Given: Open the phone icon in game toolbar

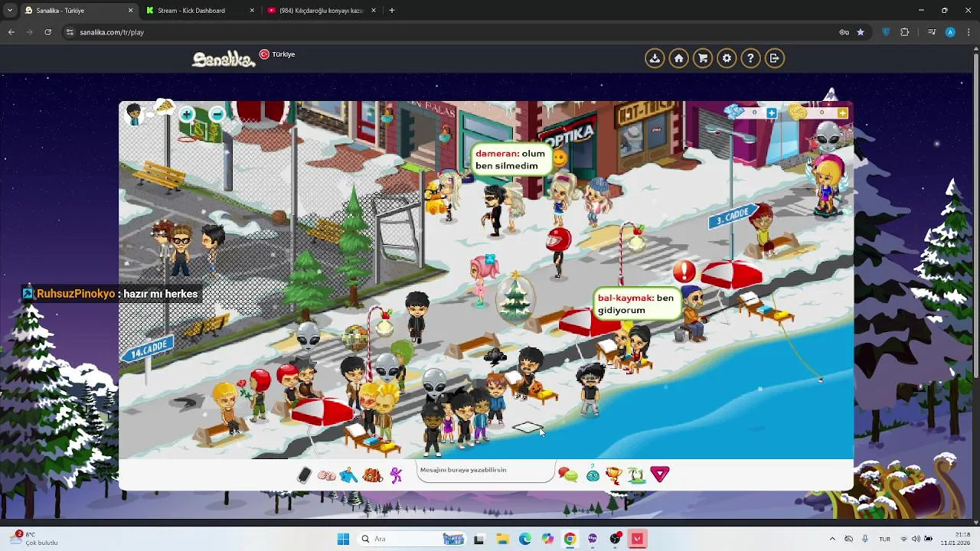Looking at the screenshot, I should [x=304, y=475].
